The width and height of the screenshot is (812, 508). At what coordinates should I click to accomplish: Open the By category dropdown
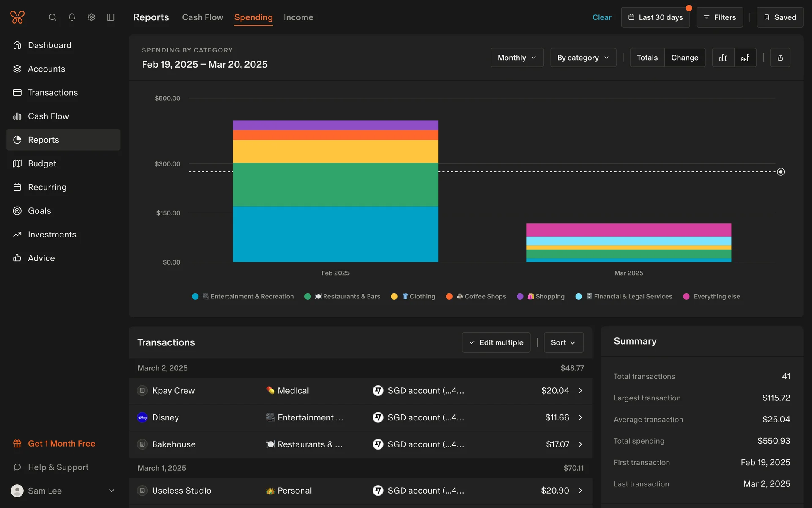pos(583,58)
